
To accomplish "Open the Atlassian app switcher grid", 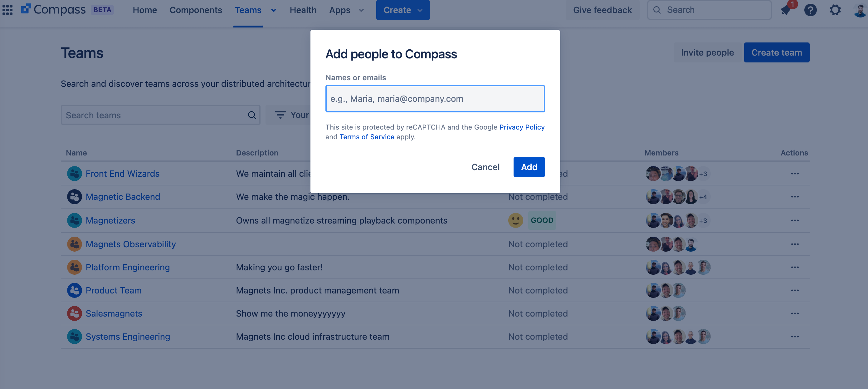I will (x=7, y=10).
